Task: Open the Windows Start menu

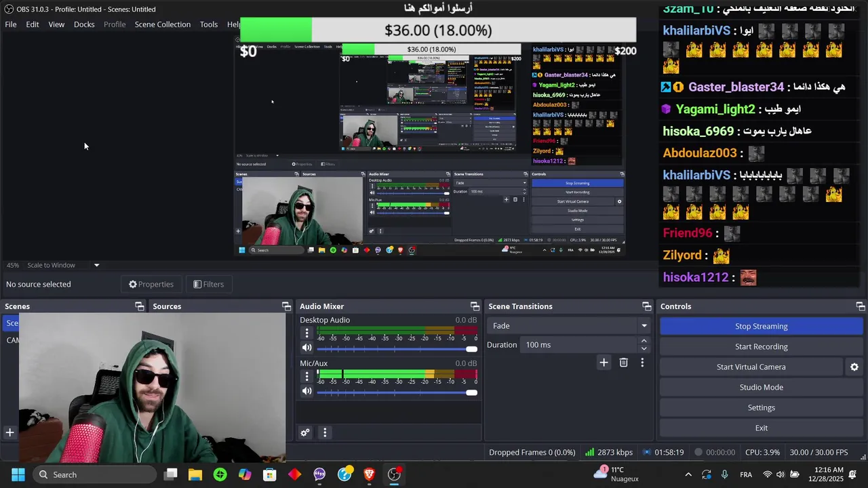Action: [18, 474]
